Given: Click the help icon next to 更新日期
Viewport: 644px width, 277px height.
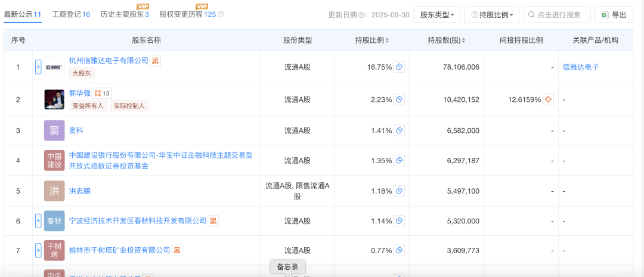Looking at the screenshot, I should click(x=361, y=15).
